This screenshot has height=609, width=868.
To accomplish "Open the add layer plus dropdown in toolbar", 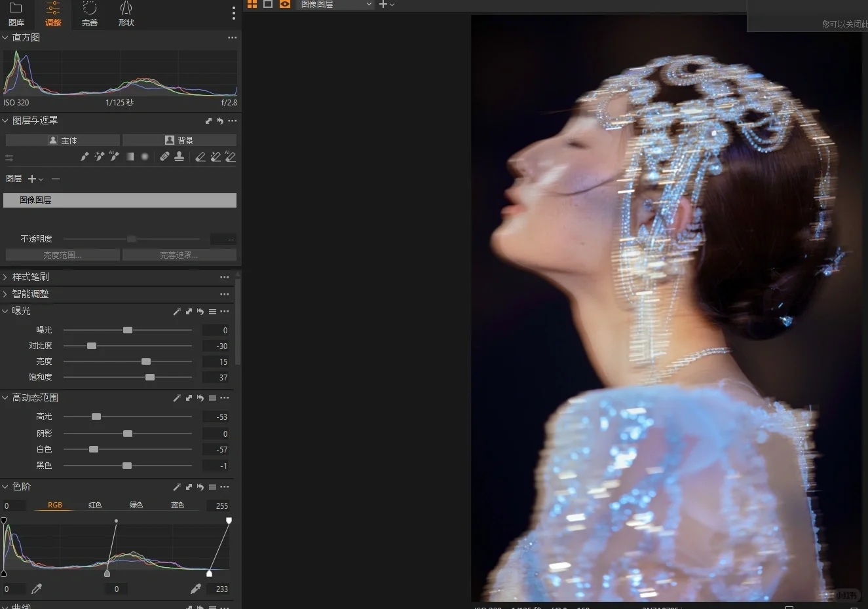I will point(387,4).
